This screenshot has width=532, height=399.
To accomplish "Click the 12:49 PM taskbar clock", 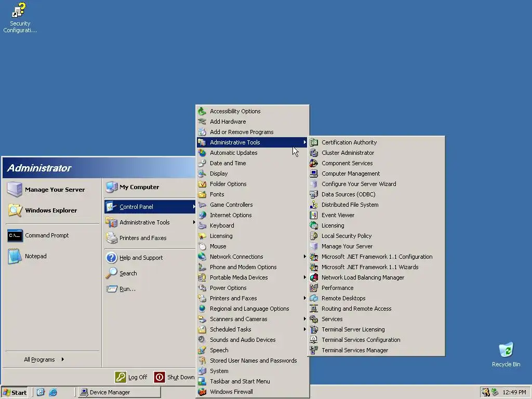I will pyautogui.click(x=514, y=392).
